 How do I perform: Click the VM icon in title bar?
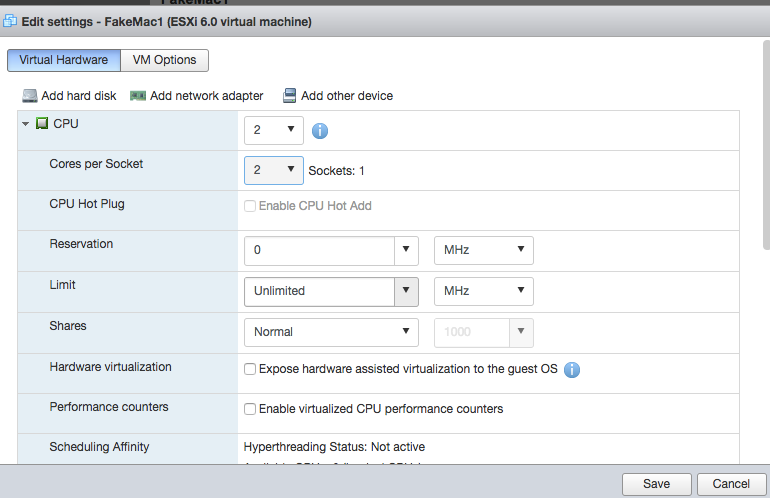point(10,21)
